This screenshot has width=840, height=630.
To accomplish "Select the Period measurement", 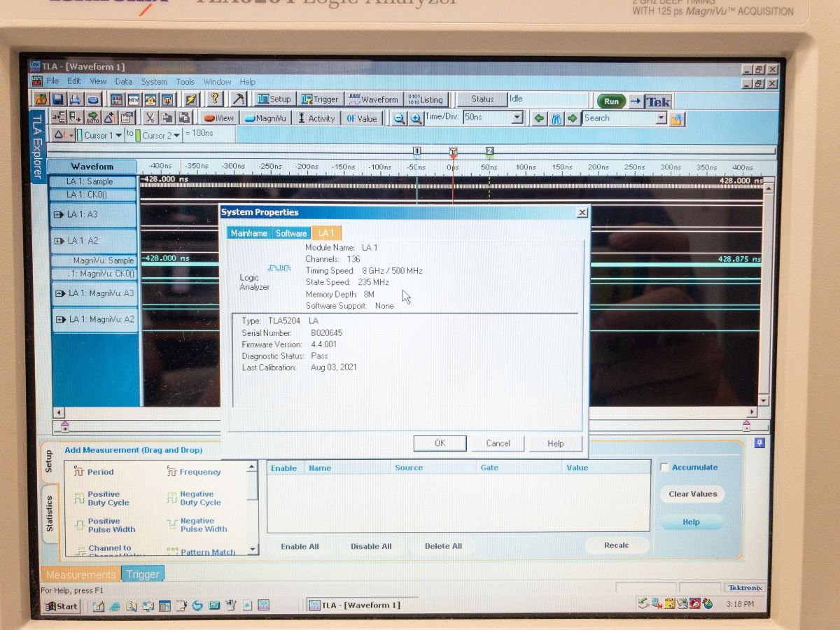I will [94, 472].
